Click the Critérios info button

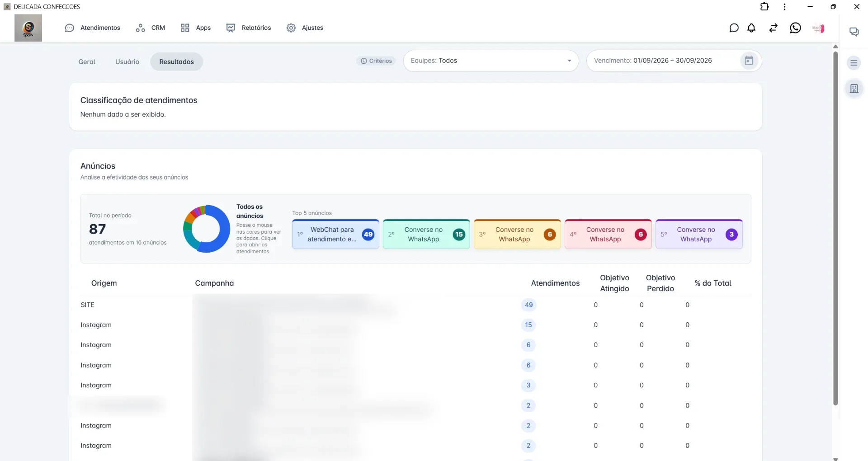(376, 61)
